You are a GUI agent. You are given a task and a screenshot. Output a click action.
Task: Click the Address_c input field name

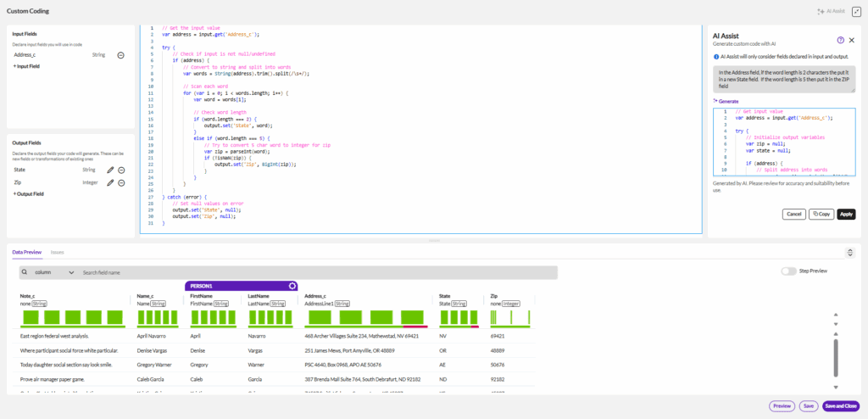click(25, 55)
